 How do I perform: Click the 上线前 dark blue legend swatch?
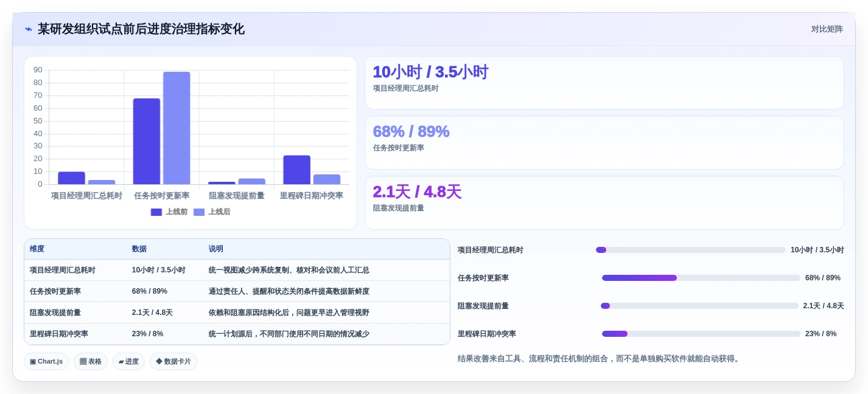(156, 212)
